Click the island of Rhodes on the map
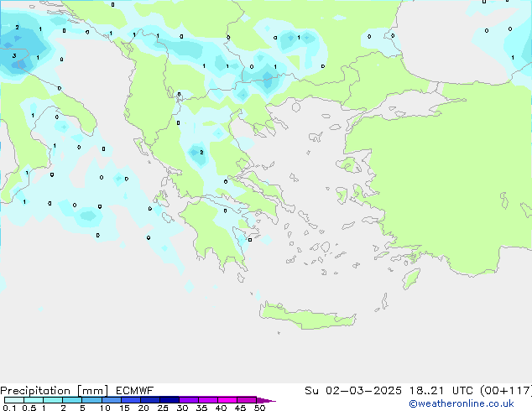Image resolution: width=532 pixels, height=411 pixels. [x=411, y=278]
